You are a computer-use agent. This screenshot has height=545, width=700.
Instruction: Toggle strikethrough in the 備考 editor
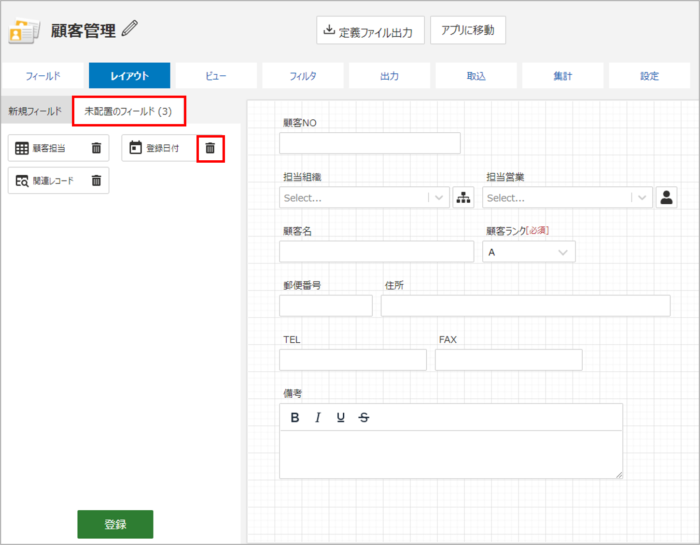pyautogui.click(x=364, y=417)
